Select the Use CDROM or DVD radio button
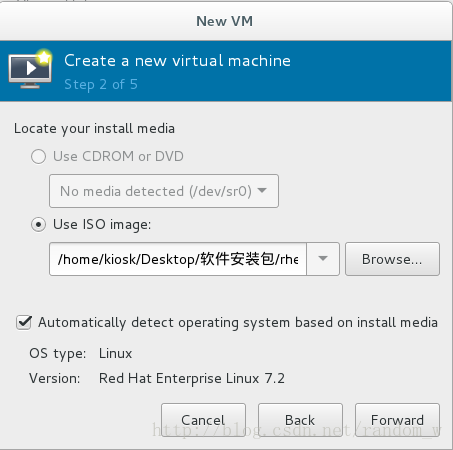This screenshot has width=453, height=450. (38, 156)
